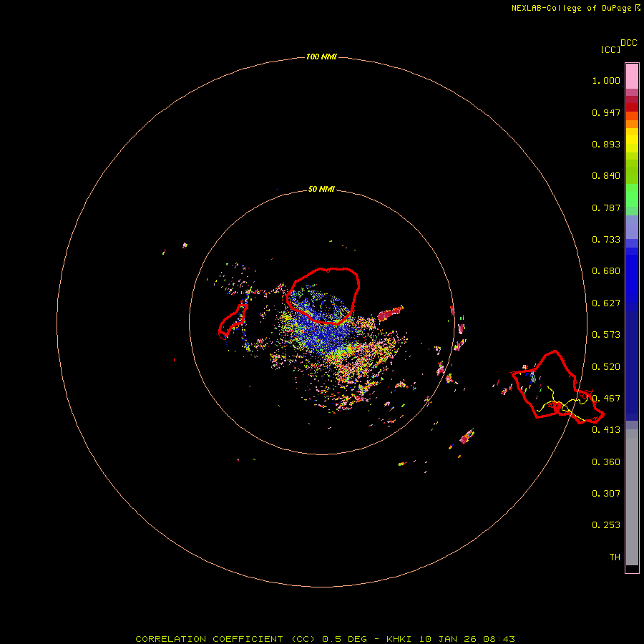Click the 1.000 color scale value
This screenshot has height=644, width=644.
[x=606, y=80]
